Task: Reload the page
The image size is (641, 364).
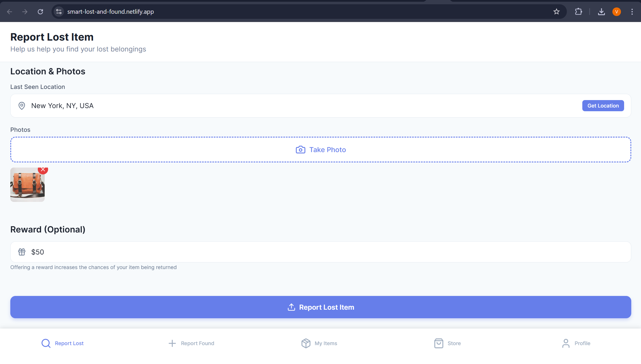Action: click(40, 12)
